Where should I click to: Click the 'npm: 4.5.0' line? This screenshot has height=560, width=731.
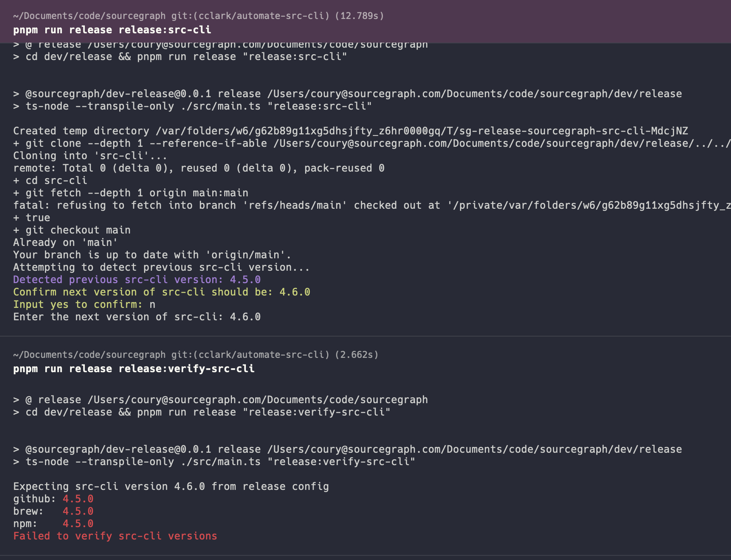(x=53, y=524)
